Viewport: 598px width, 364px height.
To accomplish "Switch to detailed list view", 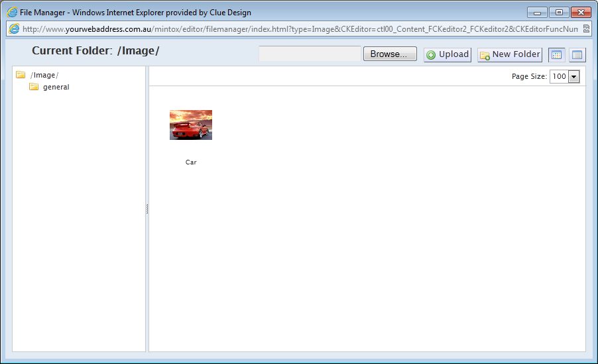I will (x=577, y=54).
